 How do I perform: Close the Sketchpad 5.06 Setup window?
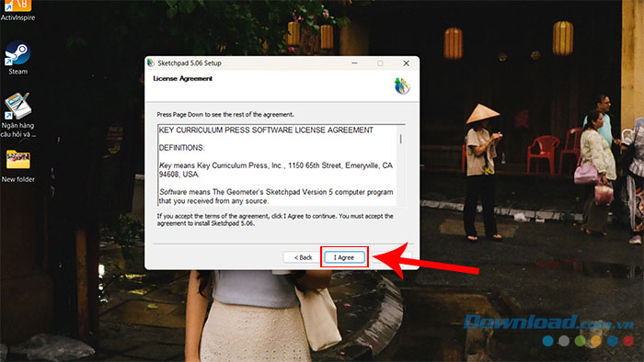tap(406, 63)
